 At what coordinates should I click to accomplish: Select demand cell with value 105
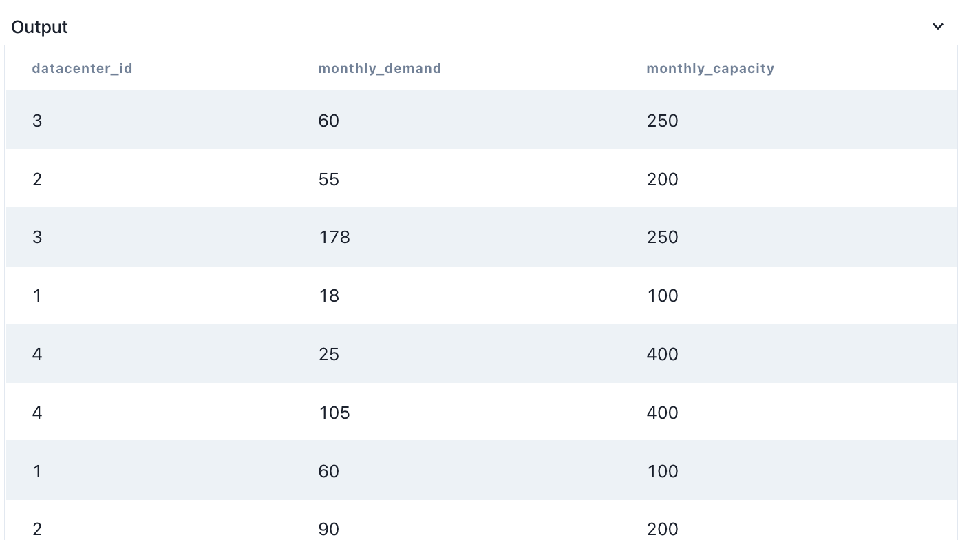click(x=334, y=413)
